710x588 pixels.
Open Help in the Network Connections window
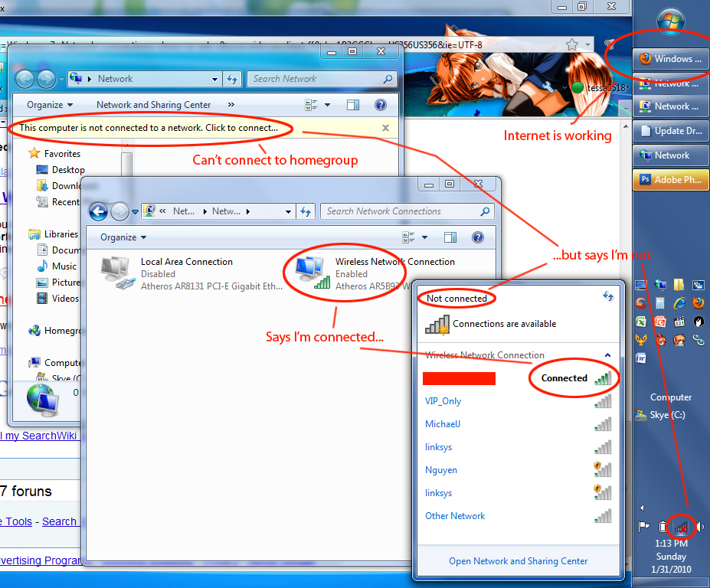click(x=478, y=237)
